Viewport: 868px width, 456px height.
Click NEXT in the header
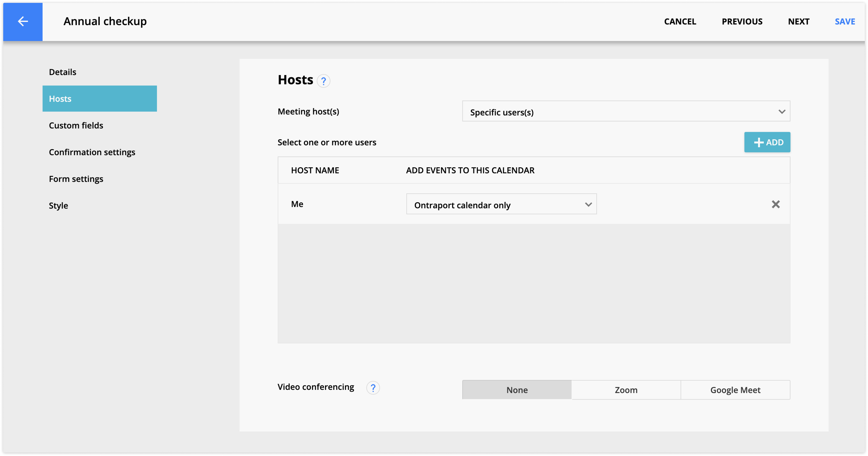pyautogui.click(x=798, y=22)
